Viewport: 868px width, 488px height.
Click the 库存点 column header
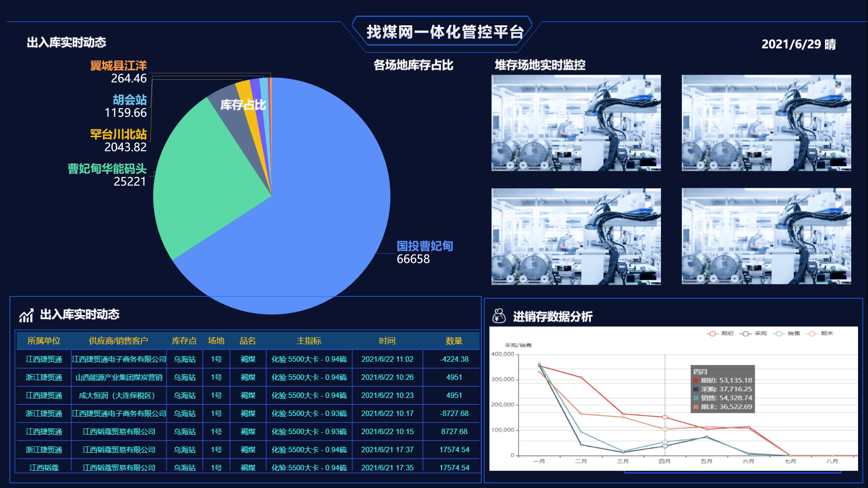coord(184,341)
